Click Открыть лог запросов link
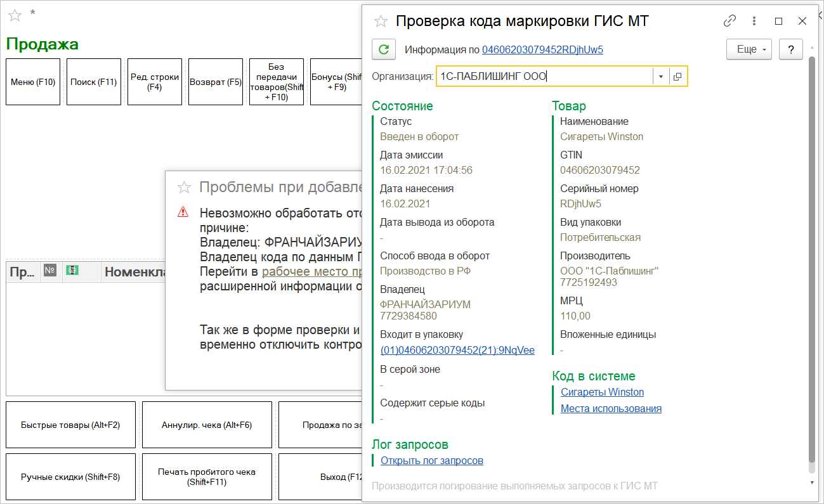 432,460
